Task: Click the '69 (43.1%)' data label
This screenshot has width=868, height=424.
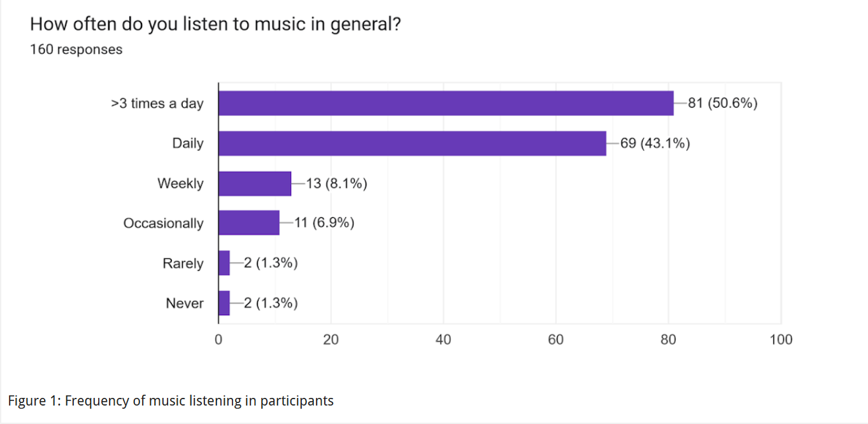Action: [x=655, y=143]
